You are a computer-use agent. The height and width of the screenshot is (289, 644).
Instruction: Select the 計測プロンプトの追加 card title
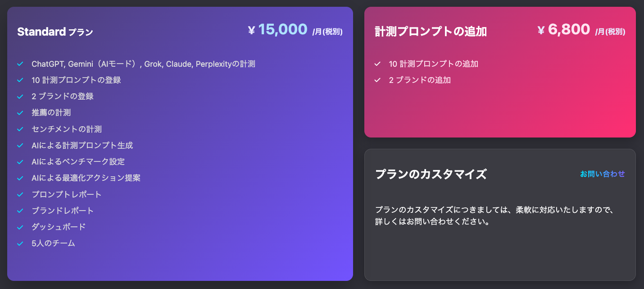431,32
